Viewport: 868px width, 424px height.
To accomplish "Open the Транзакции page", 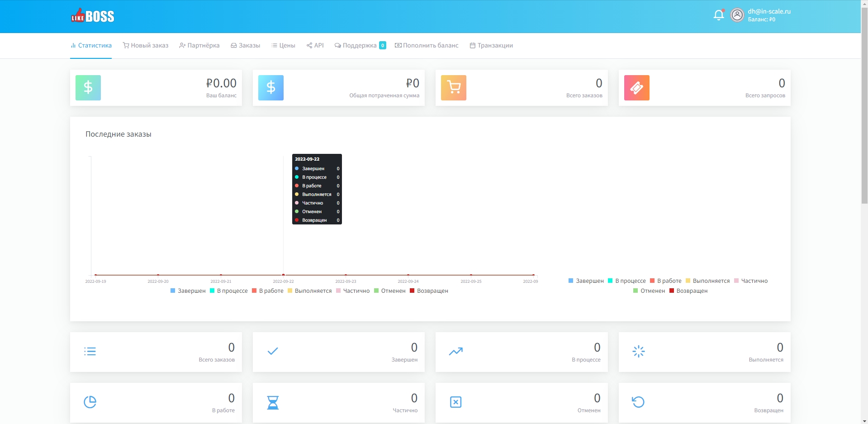I will coord(491,45).
